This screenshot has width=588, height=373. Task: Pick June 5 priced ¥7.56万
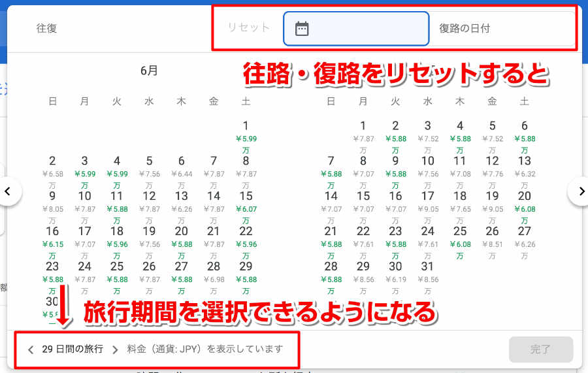point(149,172)
